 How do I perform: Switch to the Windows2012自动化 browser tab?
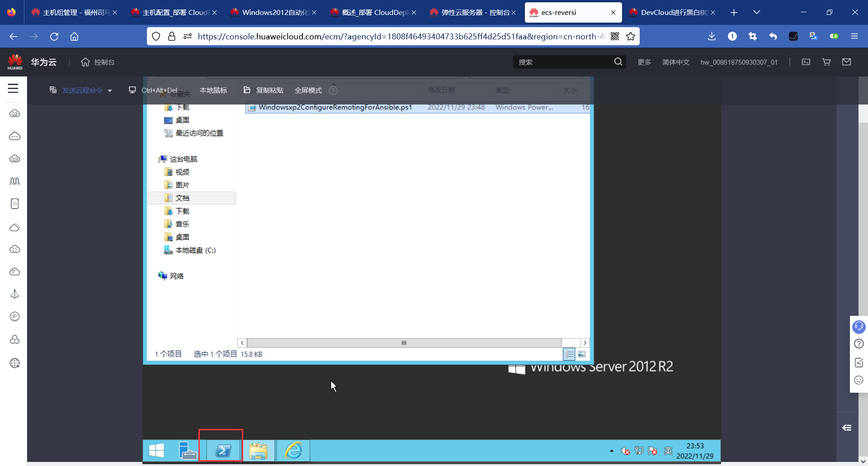[273, 12]
